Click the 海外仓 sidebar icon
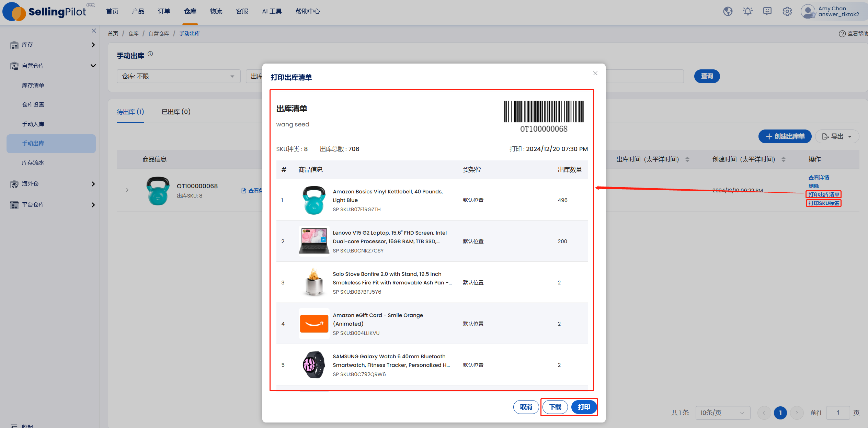 (14, 184)
